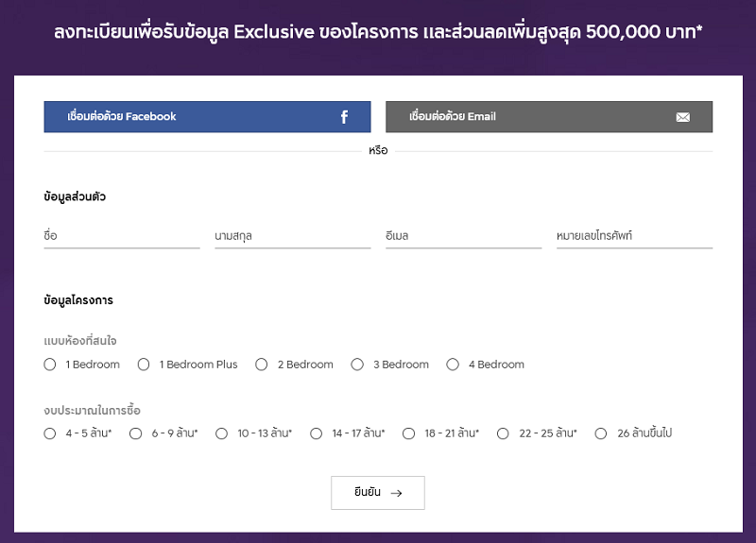This screenshot has height=543, width=756.
Task: Pick the 10 - 13 ล้าน budget option
Action: [x=221, y=433]
